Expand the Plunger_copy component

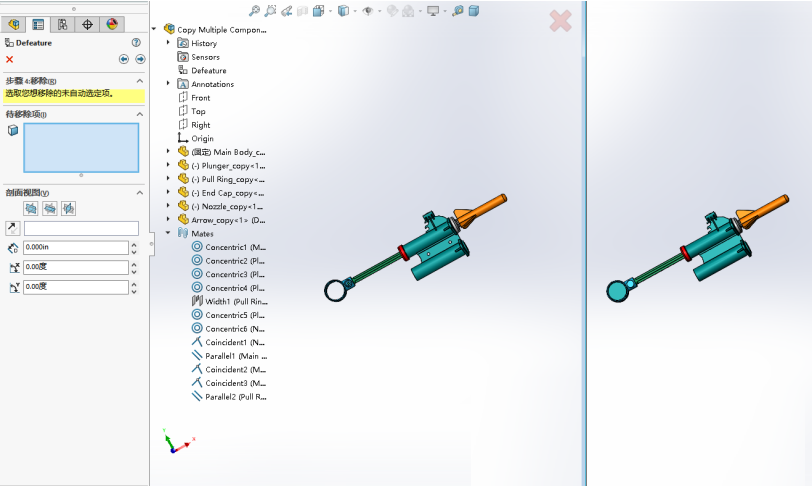coord(168,165)
